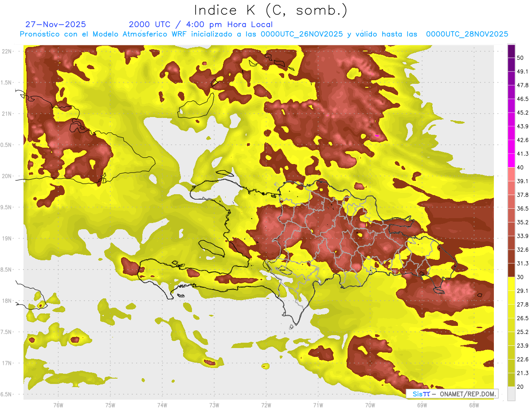Click the "21N" latitude label
The width and height of the screenshot is (532, 411).
pyautogui.click(x=8, y=114)
